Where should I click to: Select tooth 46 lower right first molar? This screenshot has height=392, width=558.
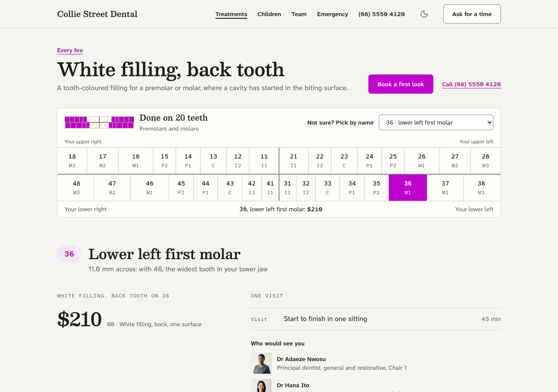tap(150, 188)
